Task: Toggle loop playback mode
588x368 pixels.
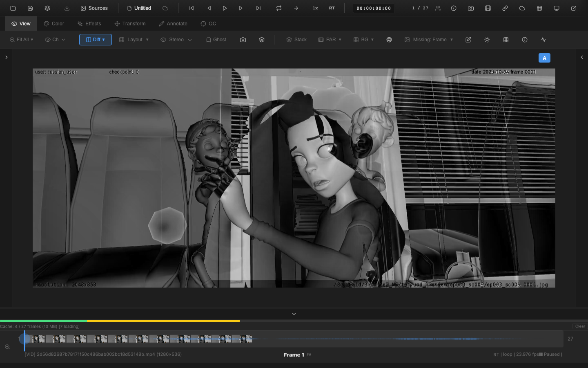Action: (279, 8)
